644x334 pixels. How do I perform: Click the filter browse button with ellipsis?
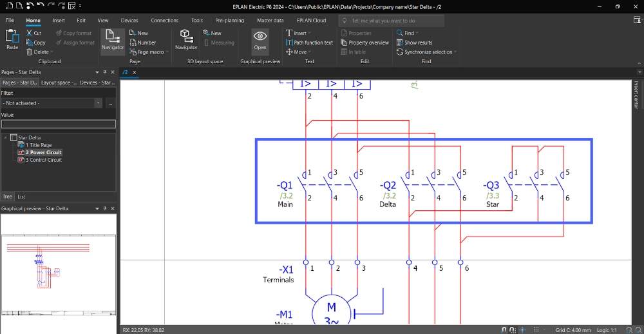[111, 103]
